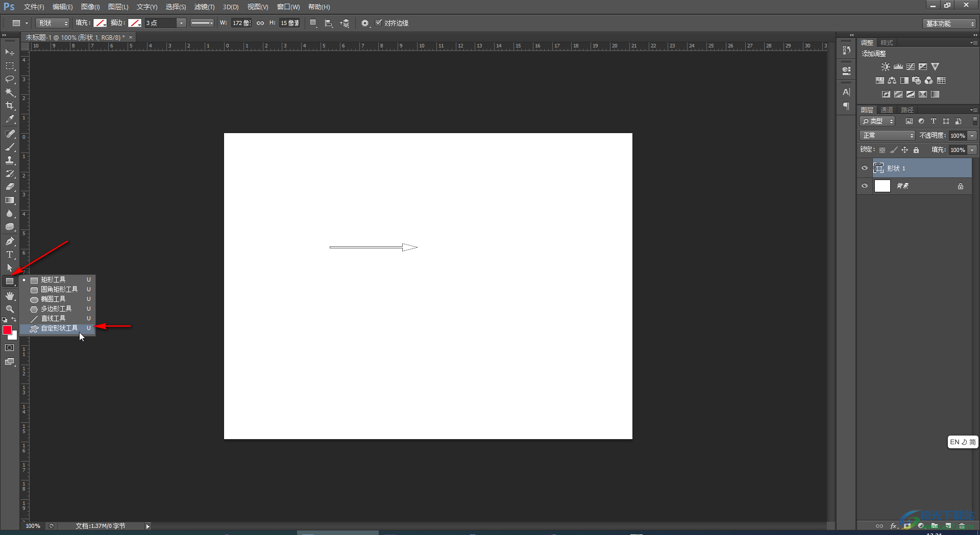Image resolution: width=980 pixels, height=535 pixels.
Task: Click the zoom level 100% field
Action: [33, 526]
